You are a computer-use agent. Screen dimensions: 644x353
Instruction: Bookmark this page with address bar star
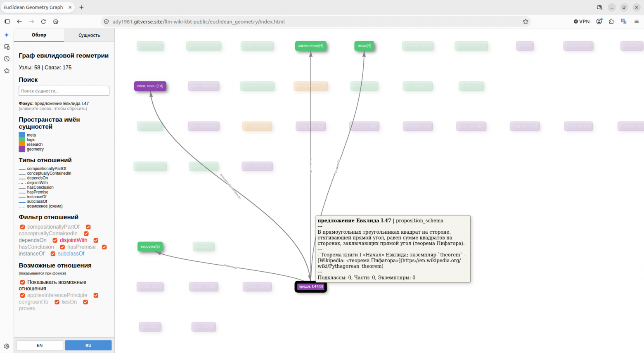526,21
